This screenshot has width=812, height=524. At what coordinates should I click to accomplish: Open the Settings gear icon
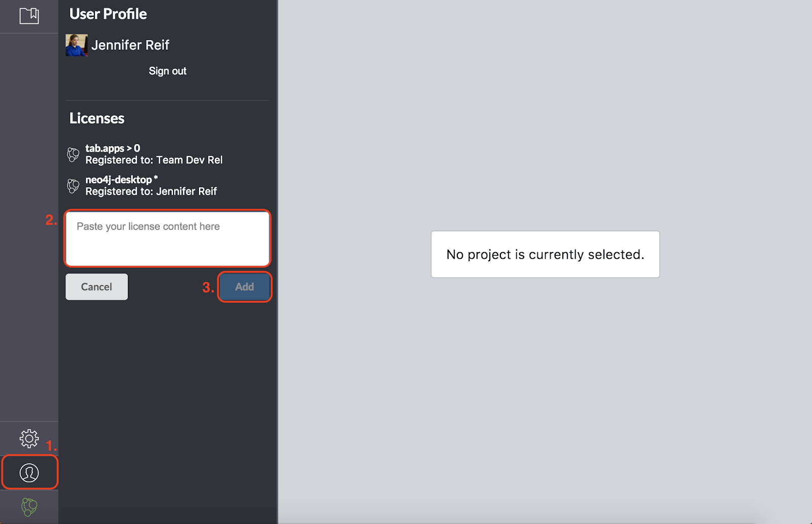[29, 438]
